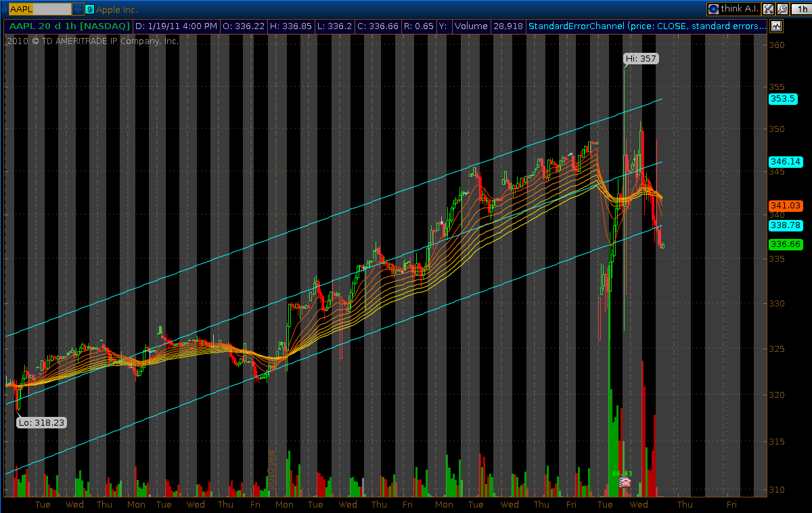Screen dimensions: 812x513
Task: Click the small circle left of symbol box
Action: [x=4, y=9]
